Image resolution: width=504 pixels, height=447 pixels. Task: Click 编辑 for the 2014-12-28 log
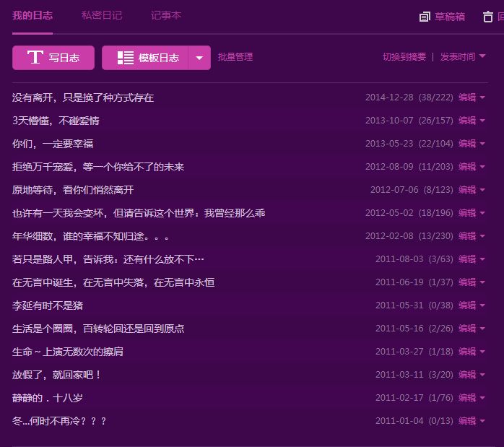467,97
